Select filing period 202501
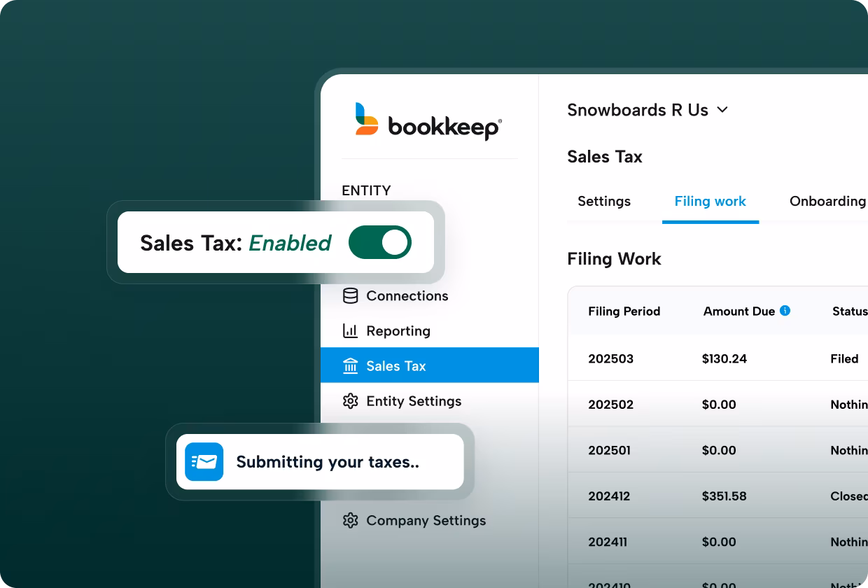Viewport: 868px width, 588px height. coord(610,450)
